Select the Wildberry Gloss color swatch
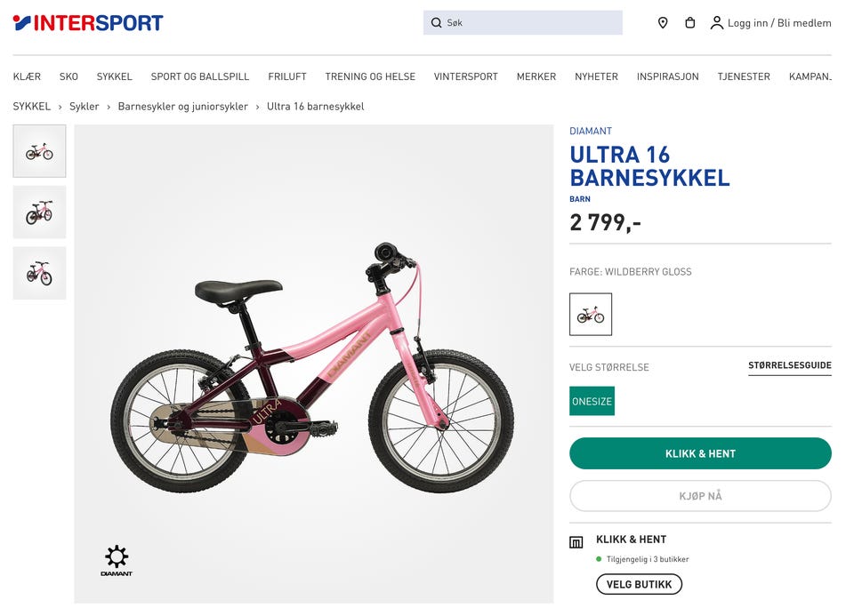 pyautogui.click(x=591, y=315)
